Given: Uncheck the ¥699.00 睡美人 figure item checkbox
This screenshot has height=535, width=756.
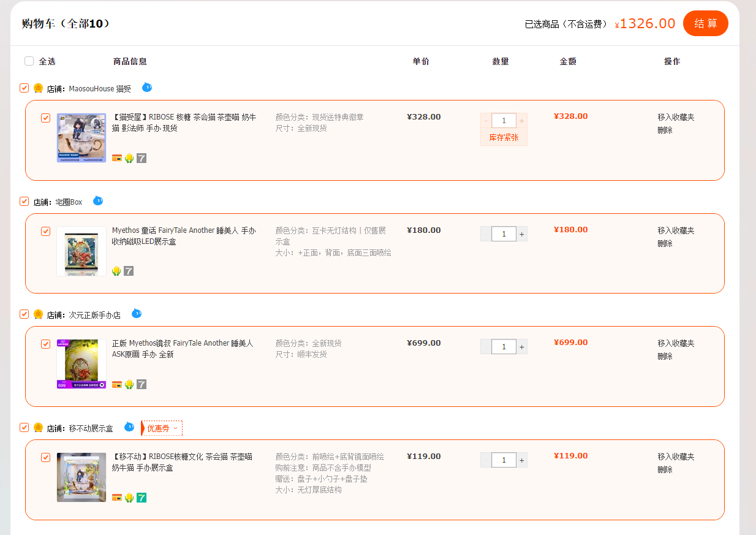Looking at the screenshot, I should (x=45, y=344).
